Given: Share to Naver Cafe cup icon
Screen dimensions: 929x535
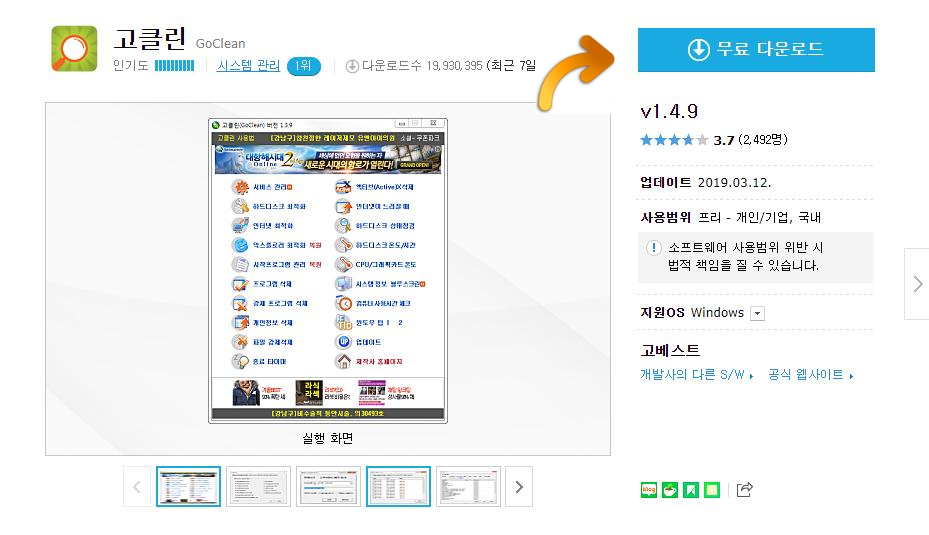Looking at the screenshot, I should pyautogui.click(x=670, y=490).
